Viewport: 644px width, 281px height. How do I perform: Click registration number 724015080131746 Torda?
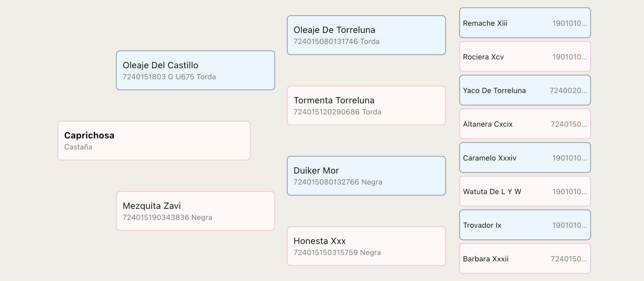(336, 41)
